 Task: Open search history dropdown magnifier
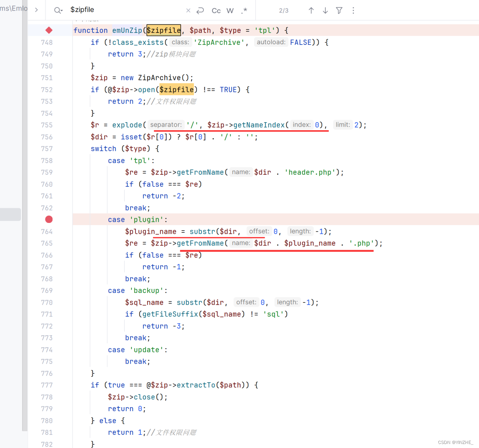[x=58, y=11]
